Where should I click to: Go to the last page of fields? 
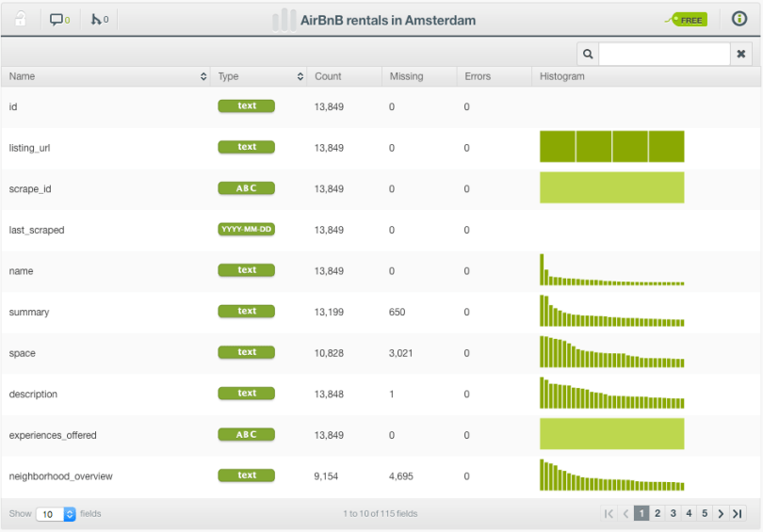[738, 513]
